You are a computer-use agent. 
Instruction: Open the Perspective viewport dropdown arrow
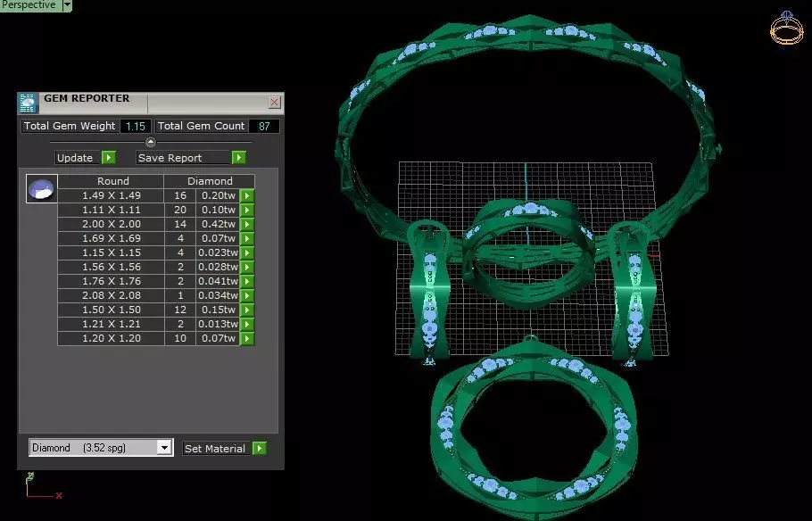[x=67, y=5]
